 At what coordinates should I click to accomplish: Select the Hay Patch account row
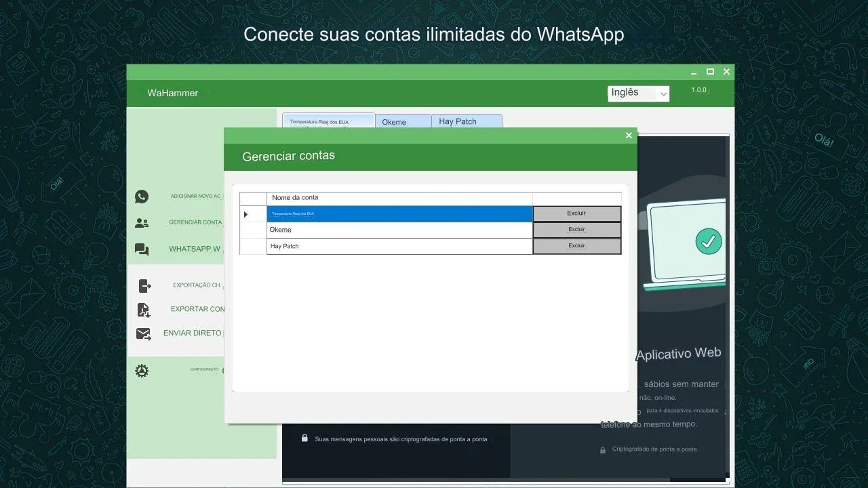399,246
